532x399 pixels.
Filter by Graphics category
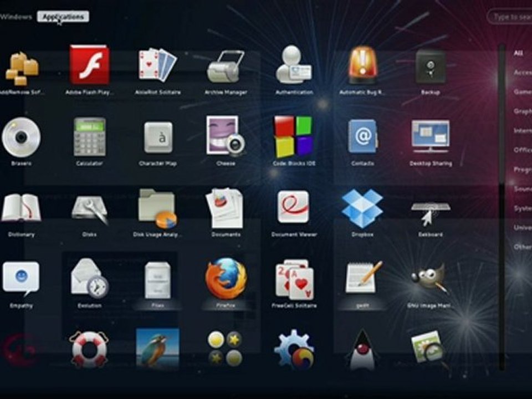click(523, 111)
